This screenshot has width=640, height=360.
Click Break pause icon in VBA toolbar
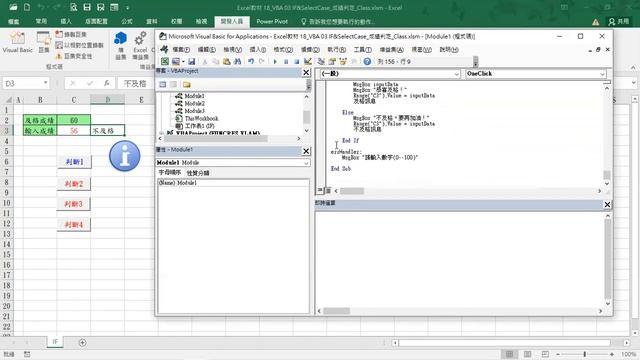pos(286,62)
